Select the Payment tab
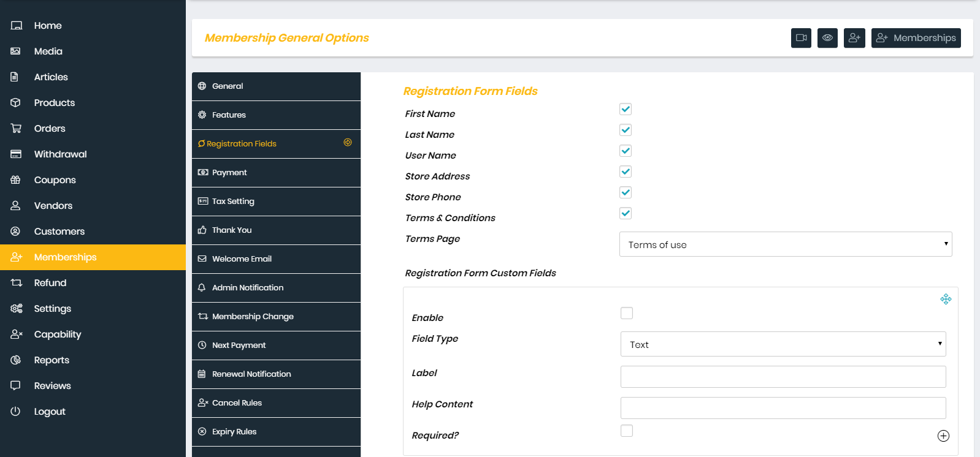Viewport: 980px width, 457px height. (276, 173)
